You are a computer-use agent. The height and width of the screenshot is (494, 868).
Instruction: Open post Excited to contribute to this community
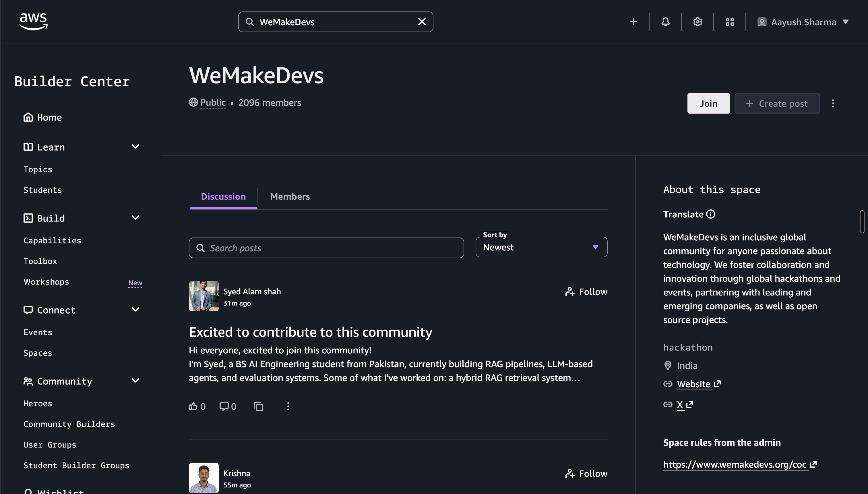pyautogui.click(x=310, y=332)
